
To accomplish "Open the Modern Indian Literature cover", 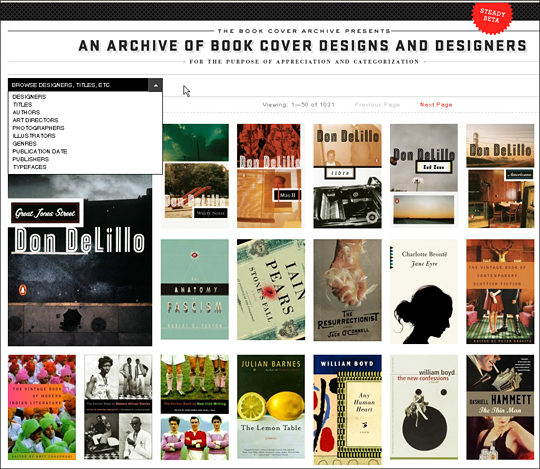I will [42, 407].
